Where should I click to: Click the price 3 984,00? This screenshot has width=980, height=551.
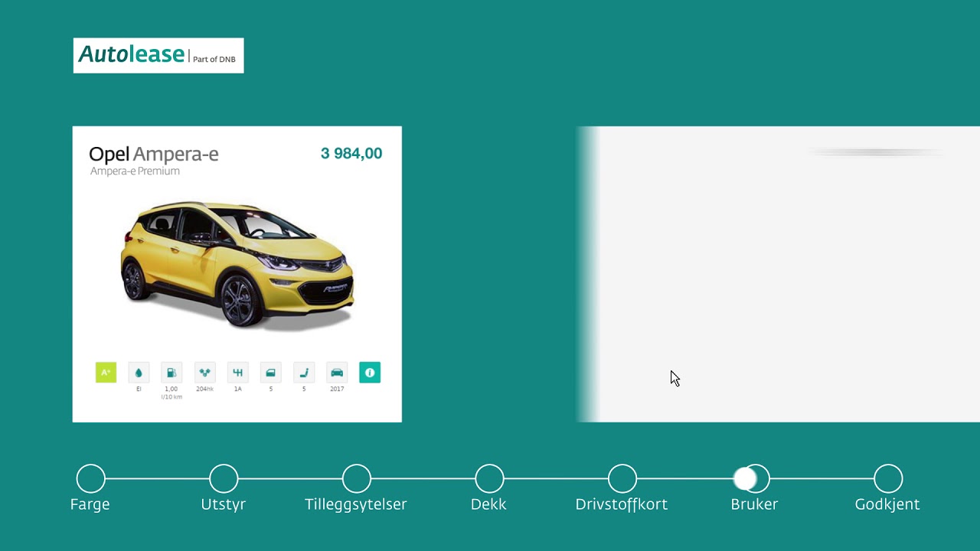(351, 154)
